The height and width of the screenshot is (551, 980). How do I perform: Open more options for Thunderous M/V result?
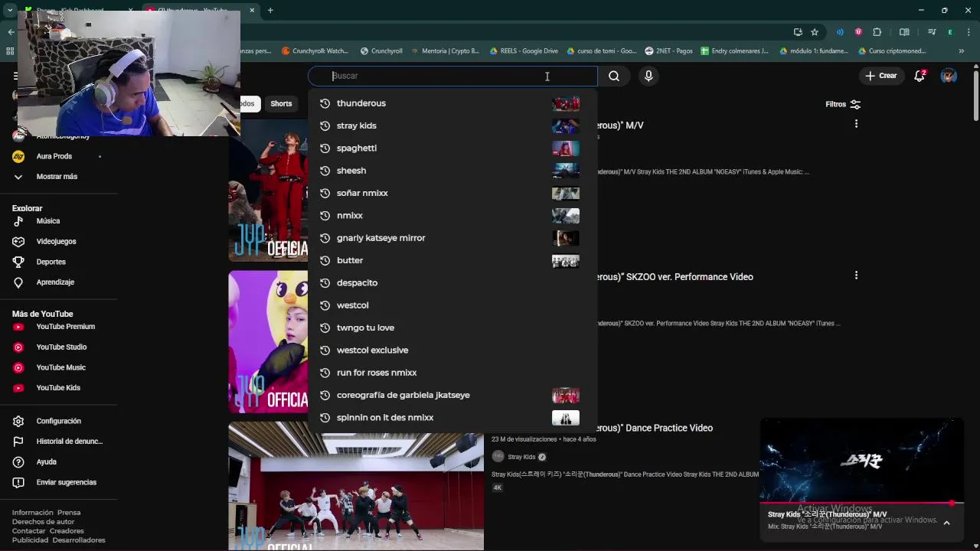[x=856, y=124]
